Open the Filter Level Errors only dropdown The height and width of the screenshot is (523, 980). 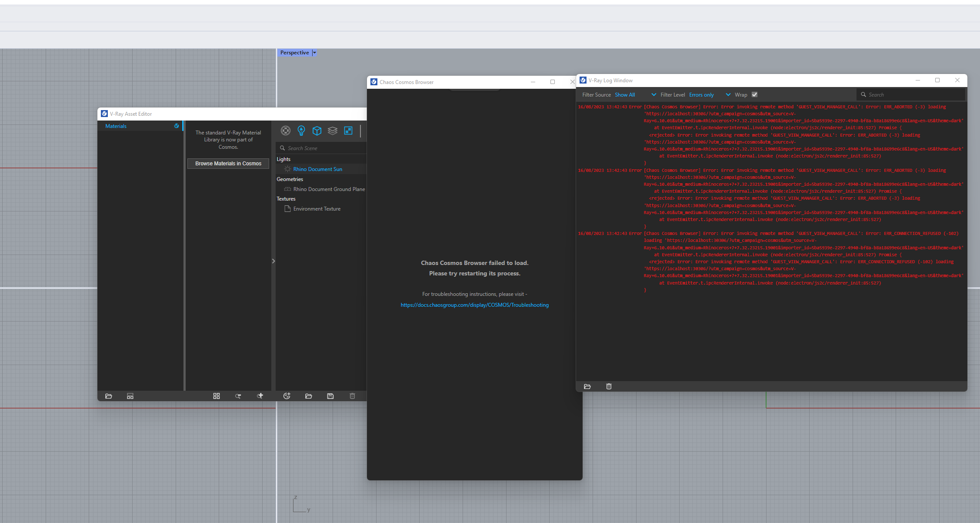coord(710,94)
